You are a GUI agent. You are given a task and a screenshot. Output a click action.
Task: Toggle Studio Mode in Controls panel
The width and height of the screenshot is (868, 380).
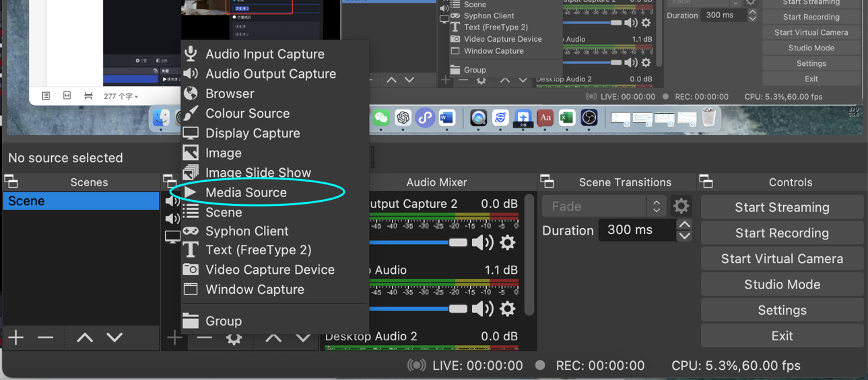(x=782, y=284)
